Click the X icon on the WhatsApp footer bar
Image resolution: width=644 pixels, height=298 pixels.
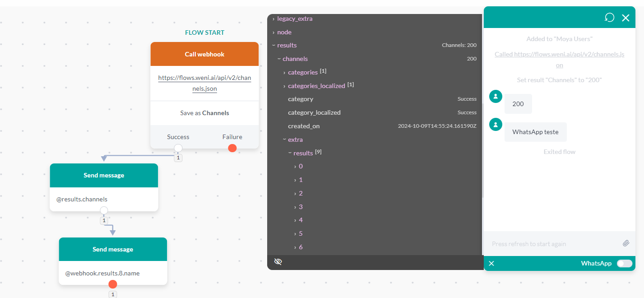(x=491, y=263)
